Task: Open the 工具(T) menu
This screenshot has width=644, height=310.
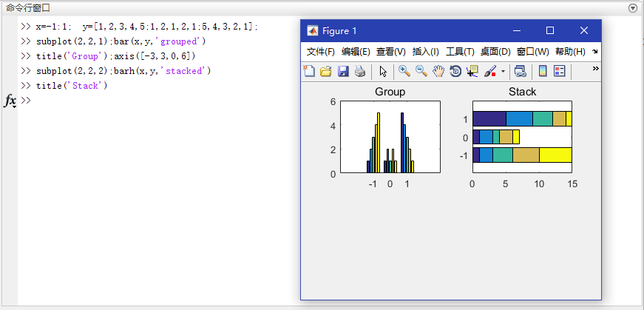Action: pyautogui.click(x=460, y=52)
